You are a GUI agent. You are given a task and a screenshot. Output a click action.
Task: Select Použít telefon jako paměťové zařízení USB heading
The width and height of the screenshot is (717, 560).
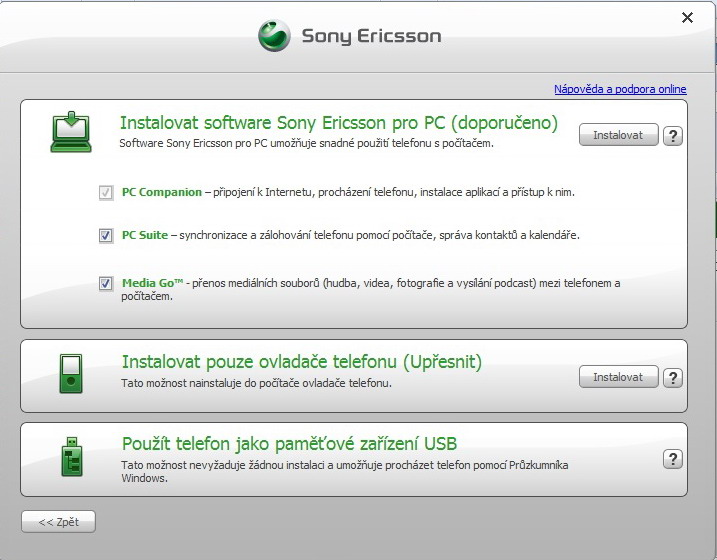point(289,443)
